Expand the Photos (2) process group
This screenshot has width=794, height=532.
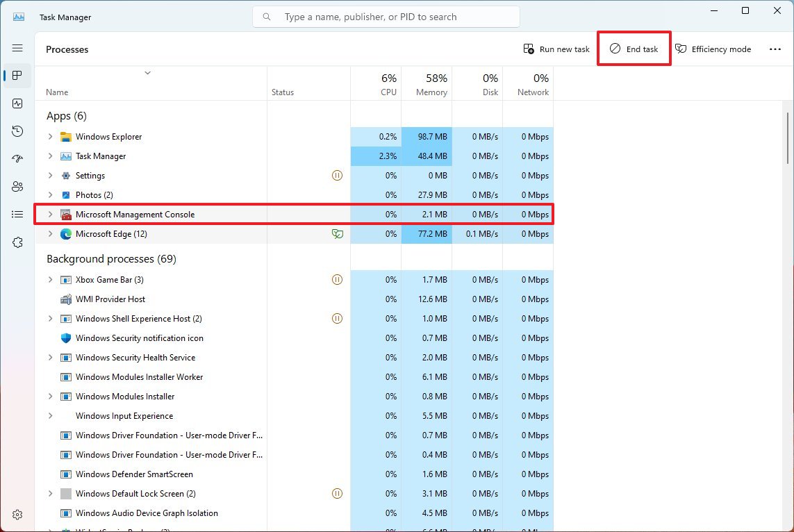(49, 194)
